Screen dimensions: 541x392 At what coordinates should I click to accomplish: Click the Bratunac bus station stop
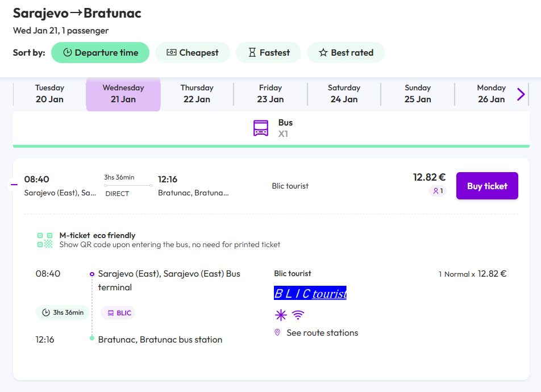pyautogui.click(x=160, y=340)
